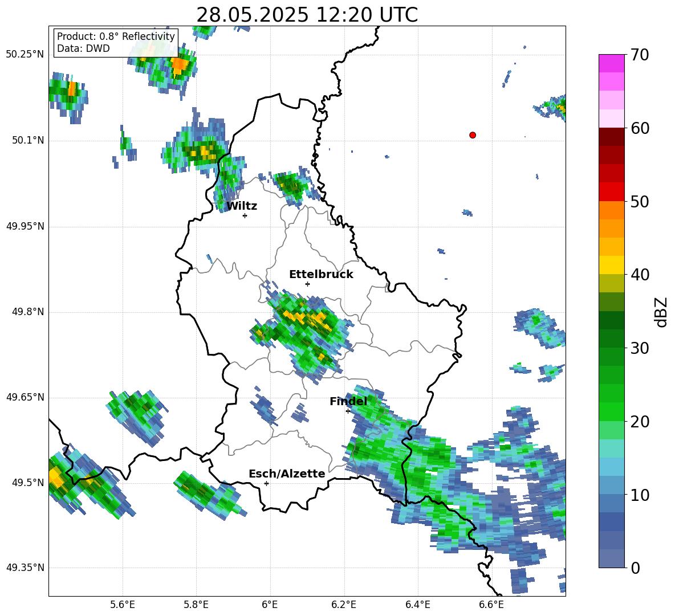Click the red dot radar marker

[473, 135]
